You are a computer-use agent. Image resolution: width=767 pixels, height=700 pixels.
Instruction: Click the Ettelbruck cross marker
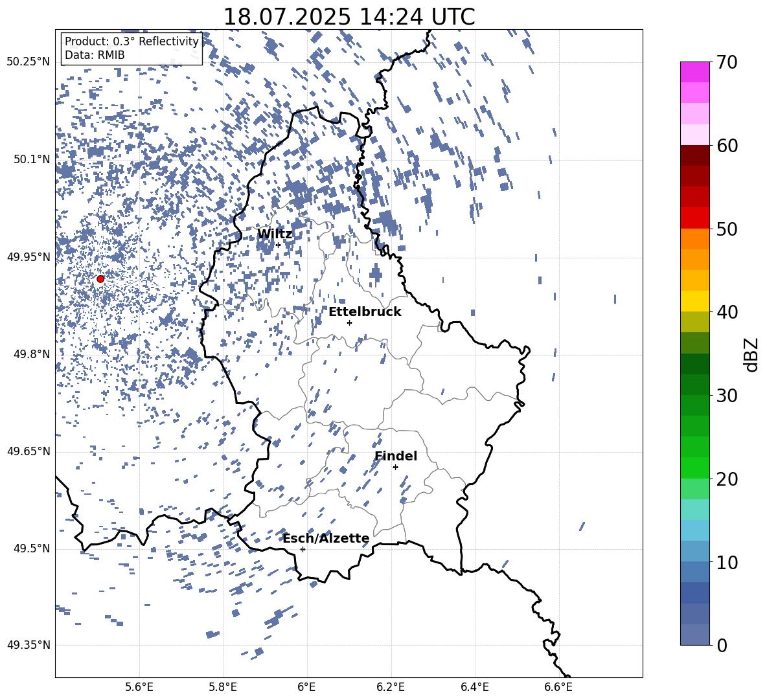click(x=349, y=322)
